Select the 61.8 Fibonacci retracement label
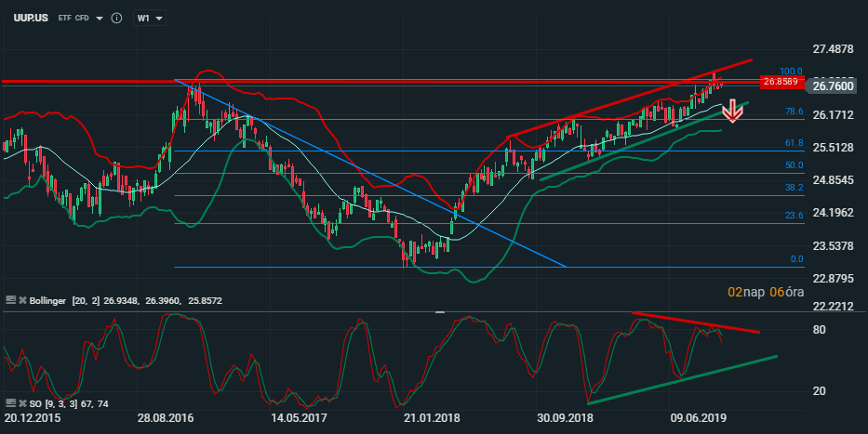868x434 pixels. pyautogui.click(x=794, y=143)
